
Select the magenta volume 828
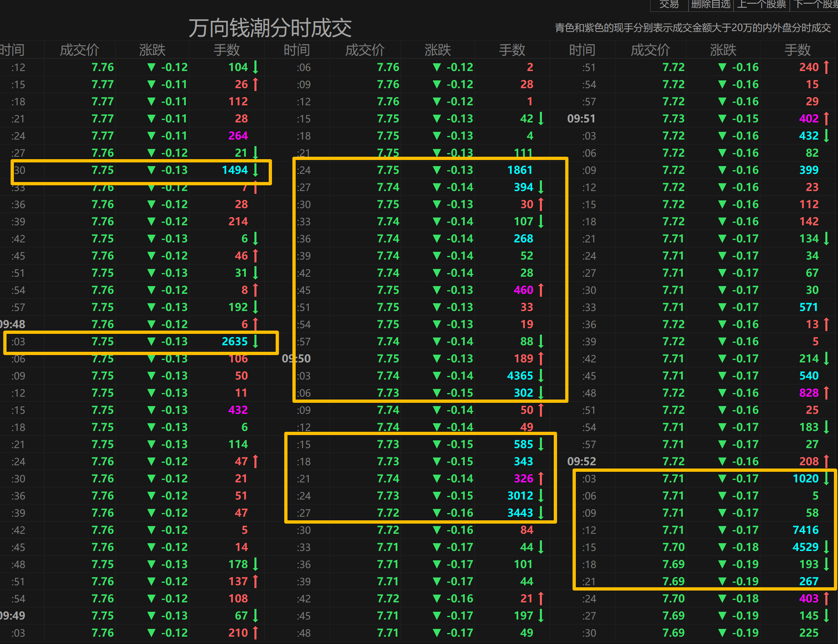tap(809, 393)
